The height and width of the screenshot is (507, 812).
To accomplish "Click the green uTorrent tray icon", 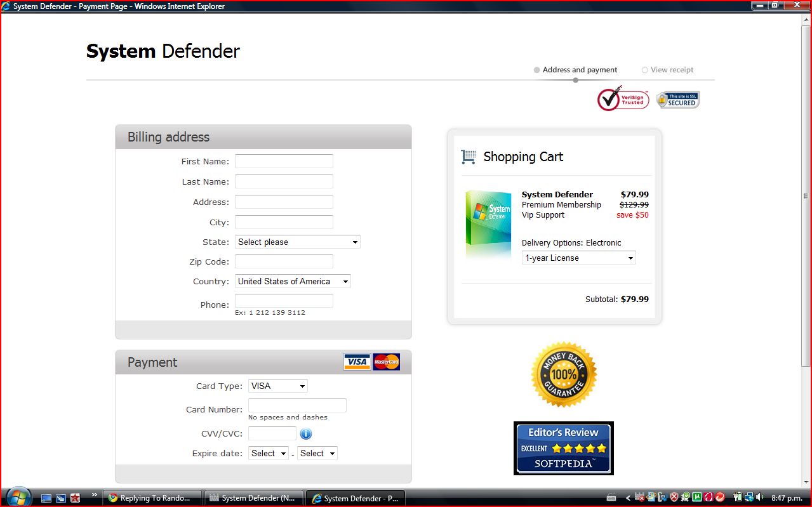I will click(x=696, y=498).
